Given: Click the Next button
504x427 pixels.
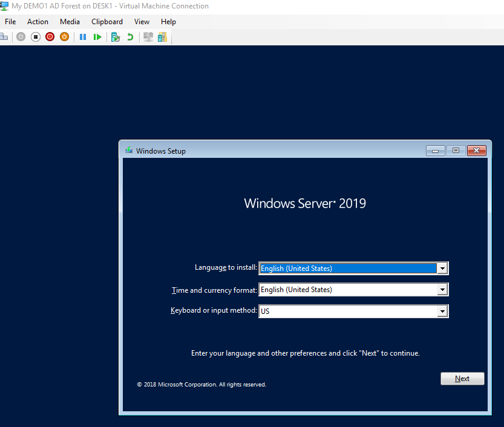Looking at the screenshot, I should point(462,379).
